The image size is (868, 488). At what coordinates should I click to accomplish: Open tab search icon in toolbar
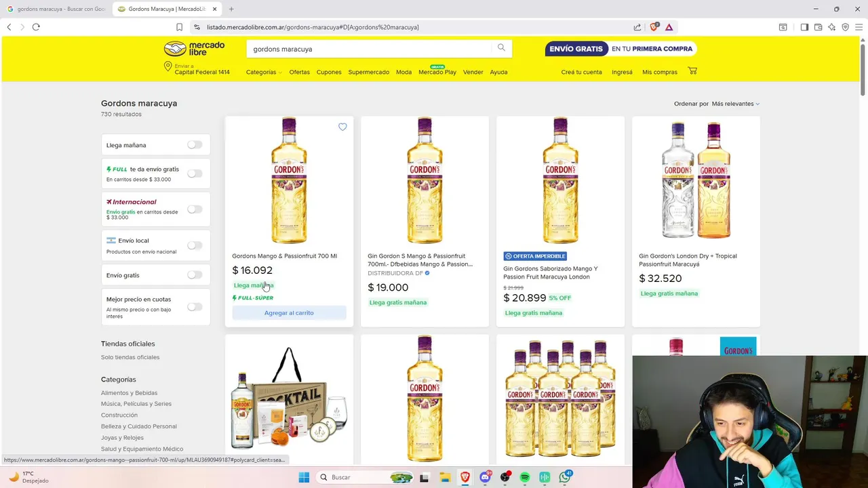(x=783, y=27)
